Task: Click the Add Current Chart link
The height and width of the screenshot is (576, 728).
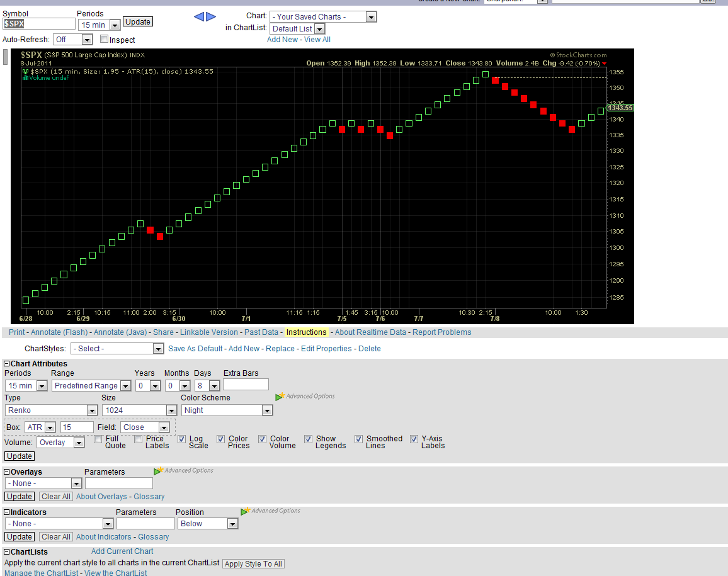Action: 122,551
